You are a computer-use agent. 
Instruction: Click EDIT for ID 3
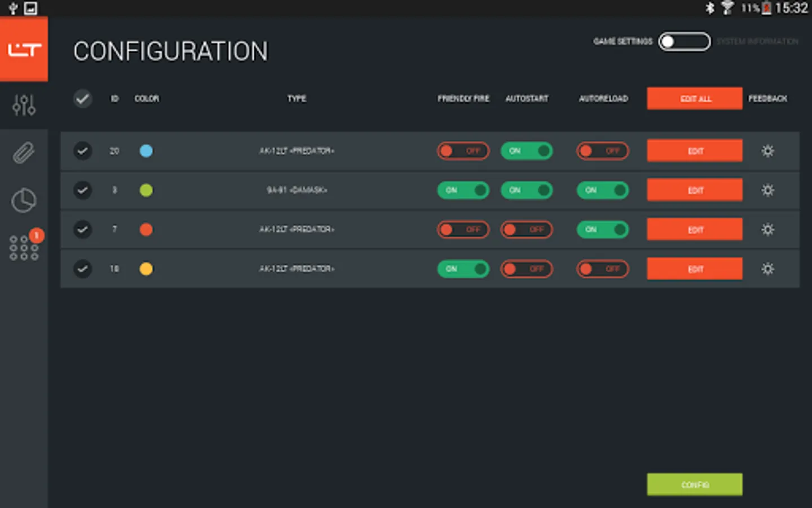(695, 190)
